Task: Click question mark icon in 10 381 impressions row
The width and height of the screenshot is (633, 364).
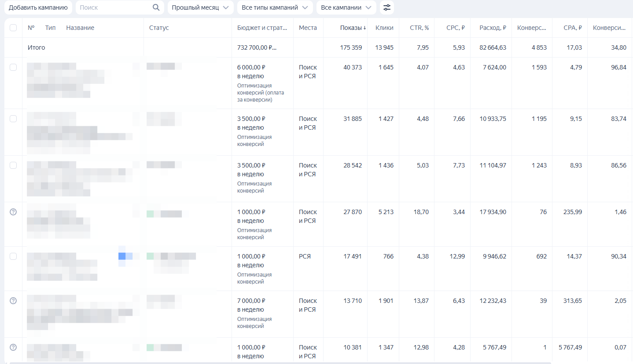Action: pyautogui.click(x=13, y=347)
